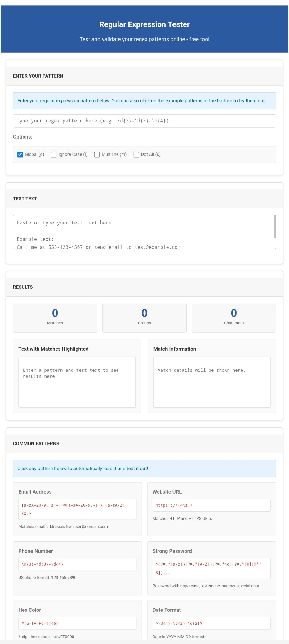Click the Regular Expression Tester title
This screenshot has height=644, width=289.
tap(144, 24)
